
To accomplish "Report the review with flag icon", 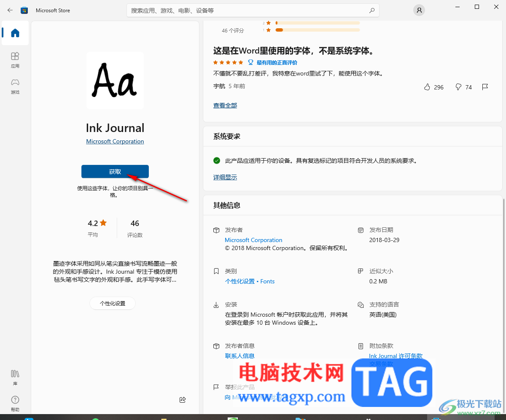I will click(x=485, y=87).
